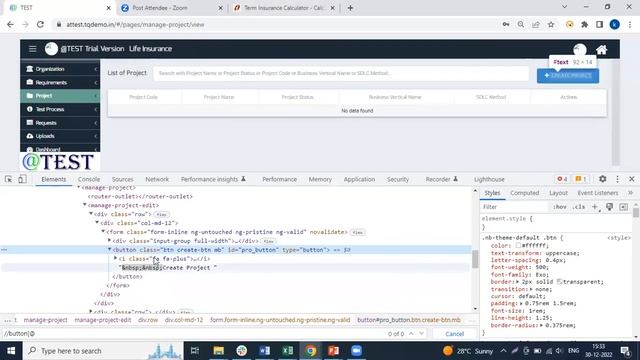Open the Chrome extensions puzzle icon
The height and width of the screenshot is (360, 640).
click(x=584, y=24)
